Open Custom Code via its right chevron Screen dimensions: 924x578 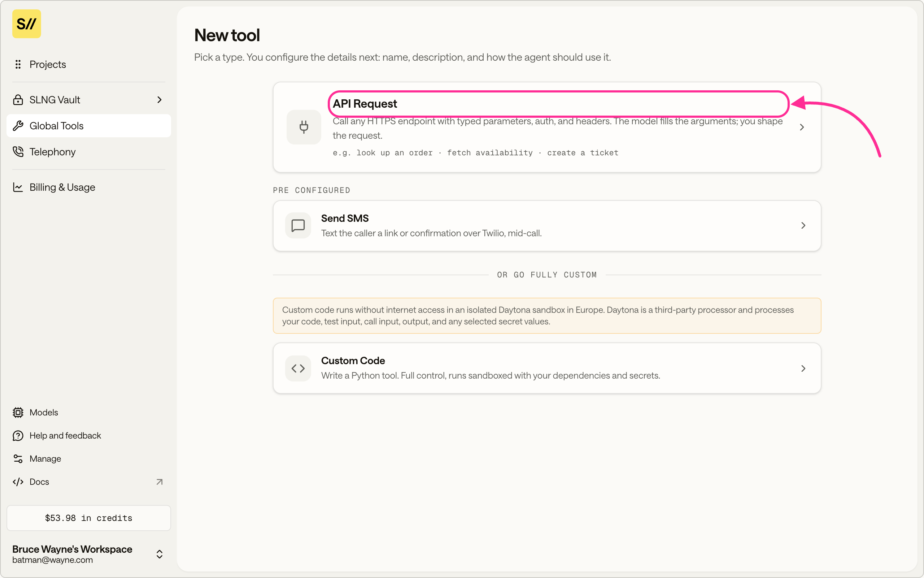pyautogui.click(x=803, y=368)
